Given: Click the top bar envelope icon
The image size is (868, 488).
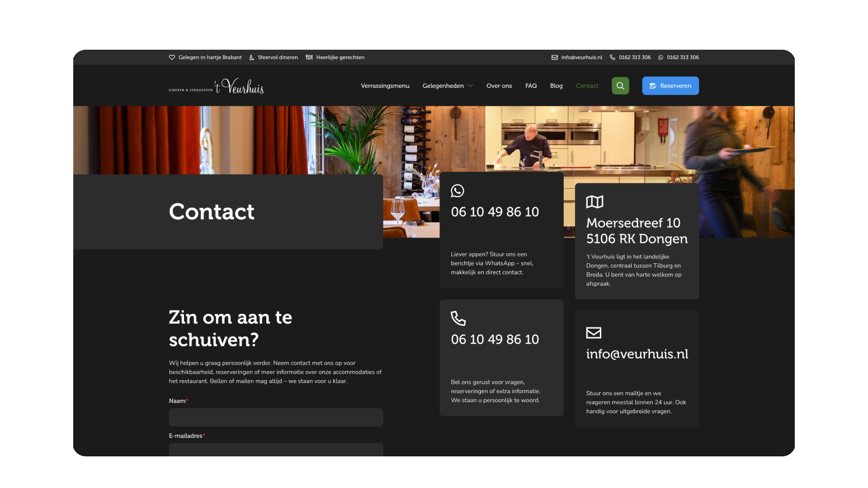Looking at the screenshot, I should click(x=554, y=57).
